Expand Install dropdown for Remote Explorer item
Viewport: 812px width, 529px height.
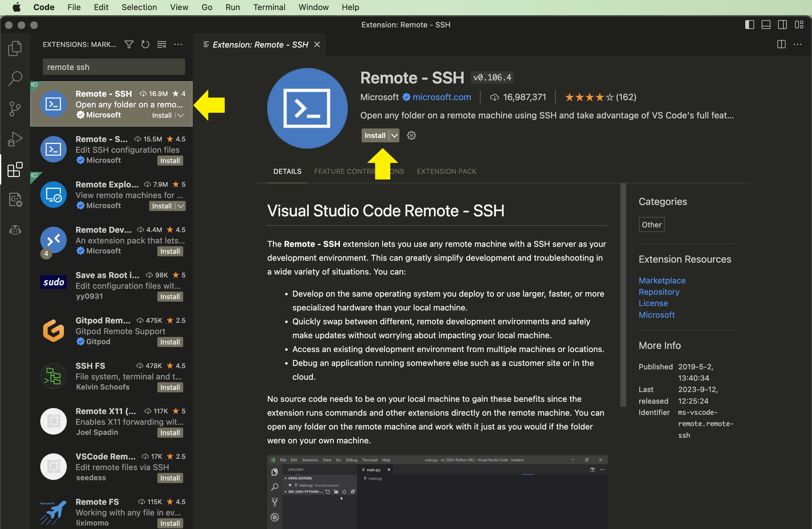pos(181,206)
